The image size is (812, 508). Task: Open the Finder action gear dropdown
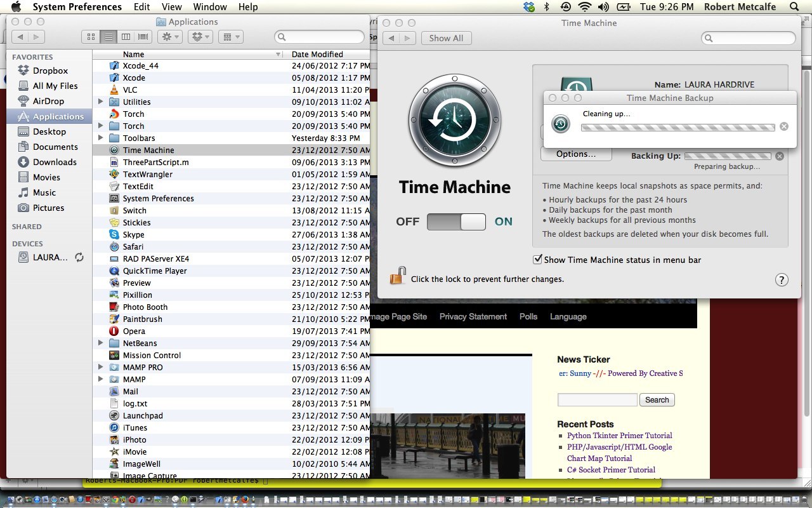(x=170, y=37)
